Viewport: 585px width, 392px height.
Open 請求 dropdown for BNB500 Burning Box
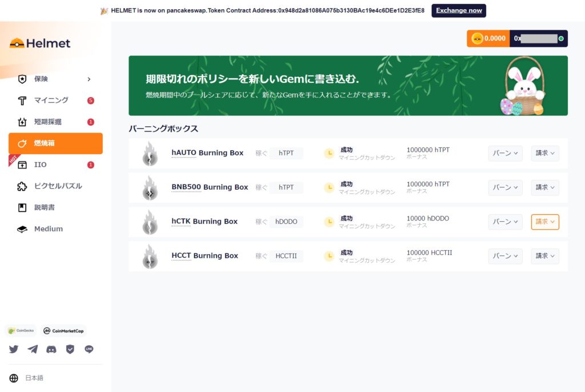coord(545,187)
